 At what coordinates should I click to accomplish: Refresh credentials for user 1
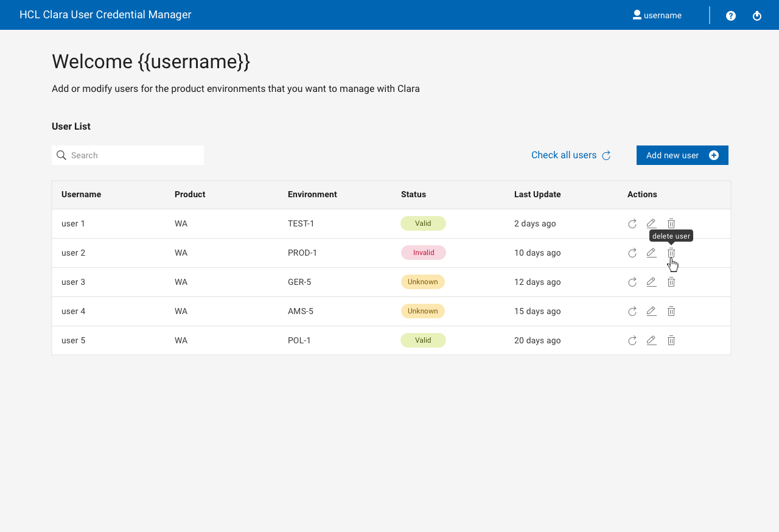click(632, 223)
